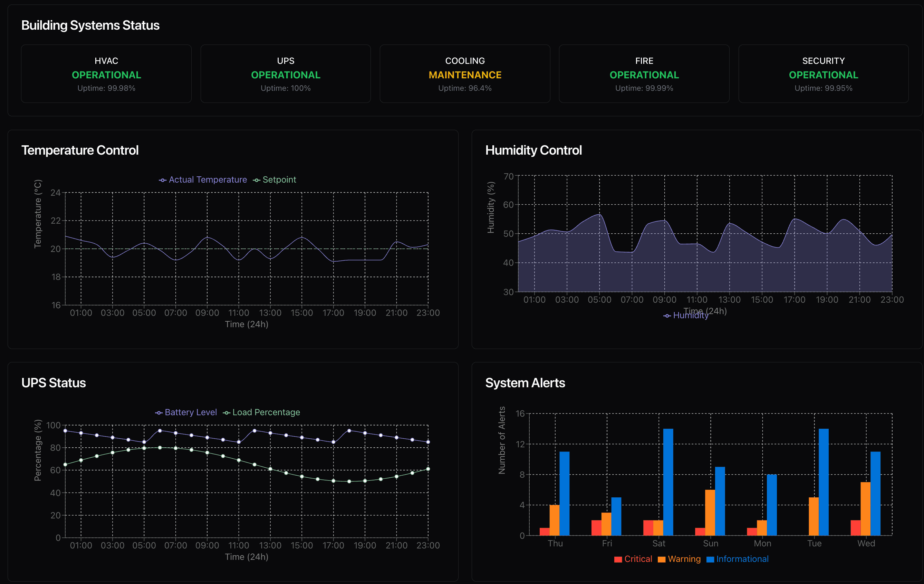
Task: Click the Warning legend swatch
Action: [662, 559]
